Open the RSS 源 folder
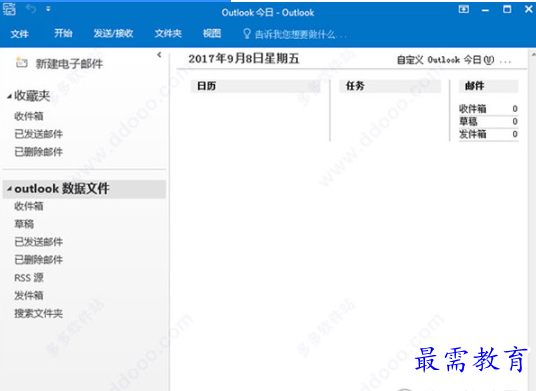 pyautogui.click(x=29, y=278)
